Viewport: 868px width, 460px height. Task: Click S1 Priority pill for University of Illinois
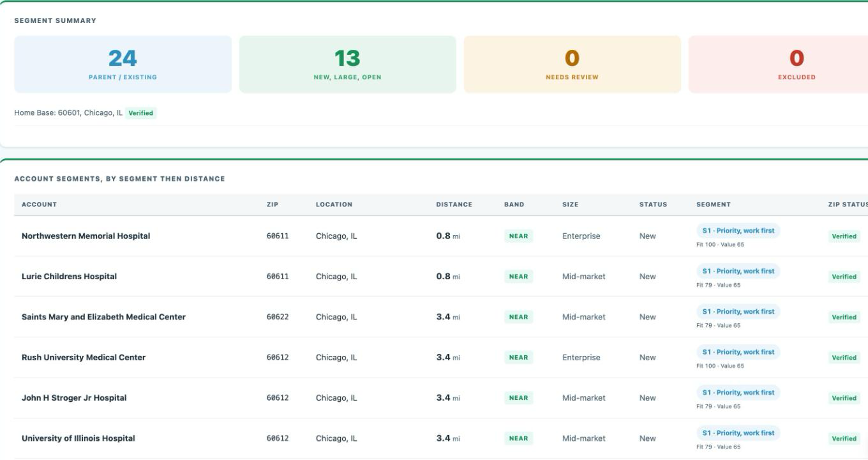[738, 433]
